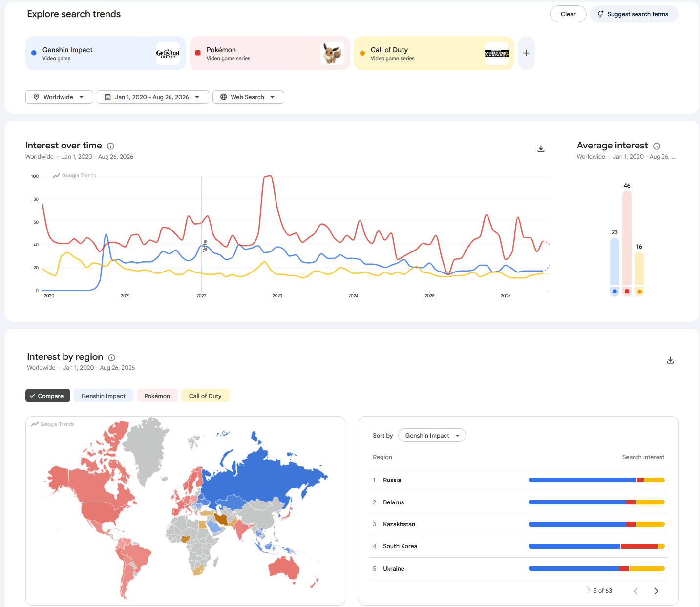Viewport: 700px width, 607px height.
Task: Go to previous page of regions
Action: pyautogui.click(x=636, y=591)
